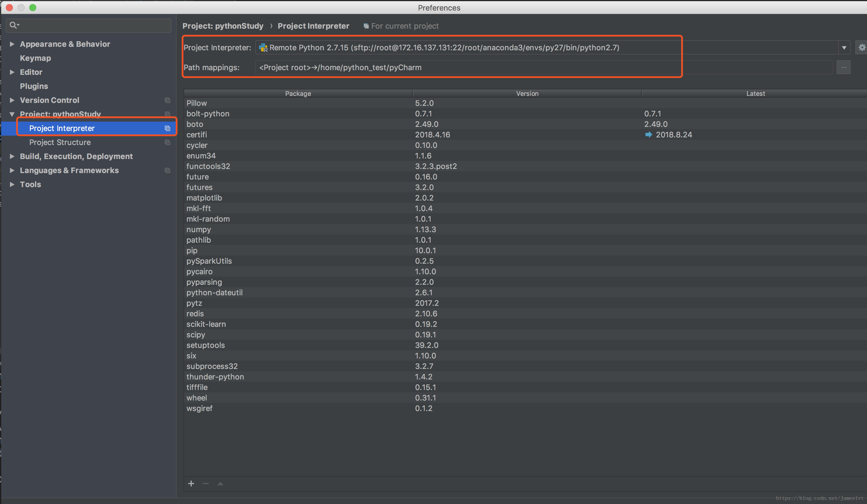
Task: Click the upgrade package up-arrow icon
Action: click(220, 484)
